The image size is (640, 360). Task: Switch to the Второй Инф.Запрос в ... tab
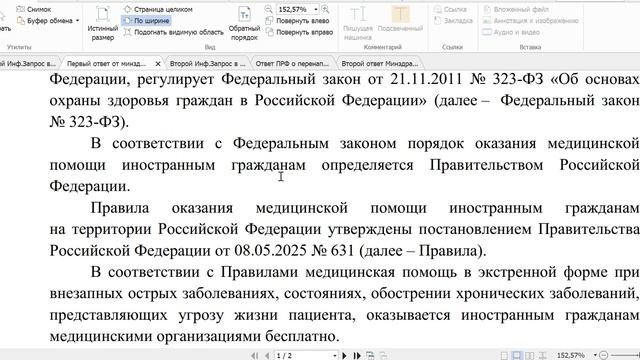point(208,64)
